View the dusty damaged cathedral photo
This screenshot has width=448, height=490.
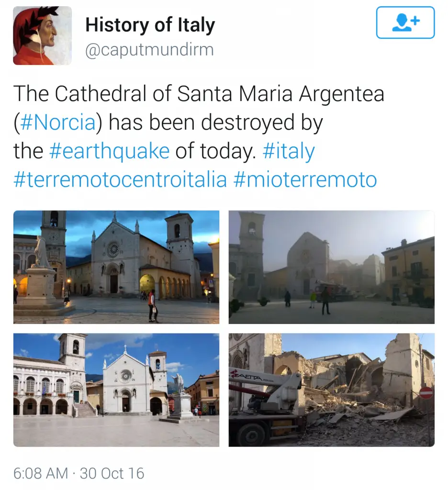tap(331, 267)
